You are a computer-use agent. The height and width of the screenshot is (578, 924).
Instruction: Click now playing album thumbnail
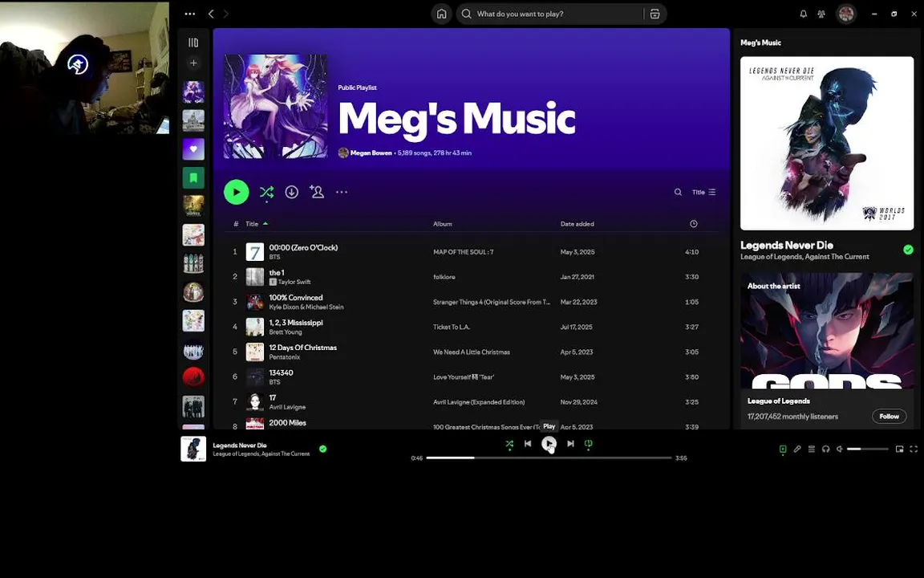coord(193,449)
